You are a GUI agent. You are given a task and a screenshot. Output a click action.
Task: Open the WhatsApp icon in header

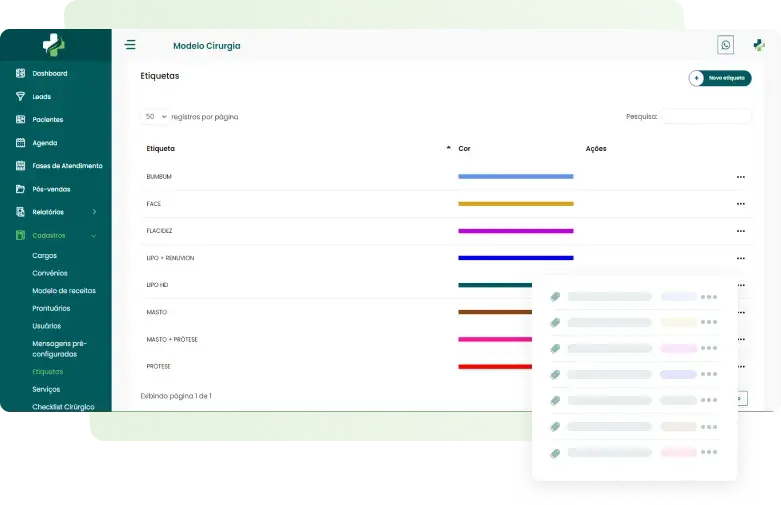point(725,45)
